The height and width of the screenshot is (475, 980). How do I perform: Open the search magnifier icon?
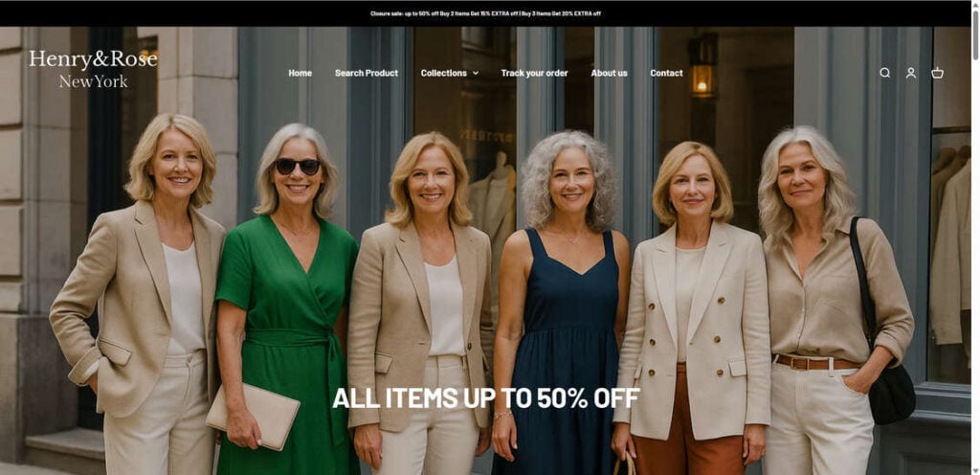pyautogui.click(x=884, y=73)
